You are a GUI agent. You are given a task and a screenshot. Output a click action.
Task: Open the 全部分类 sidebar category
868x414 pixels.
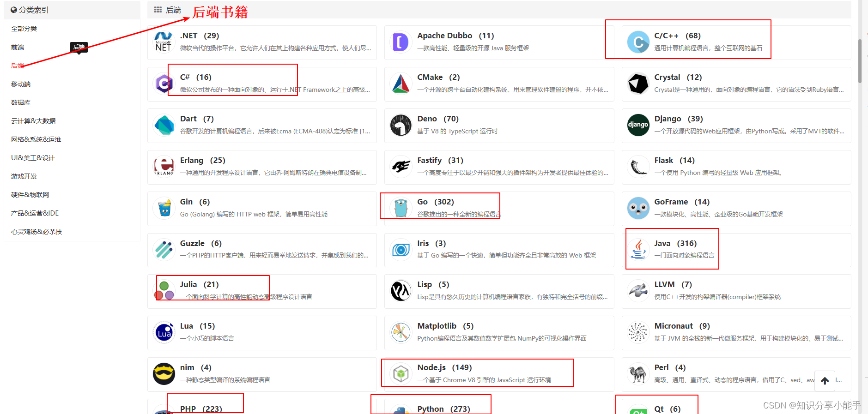tap(24, 29)
